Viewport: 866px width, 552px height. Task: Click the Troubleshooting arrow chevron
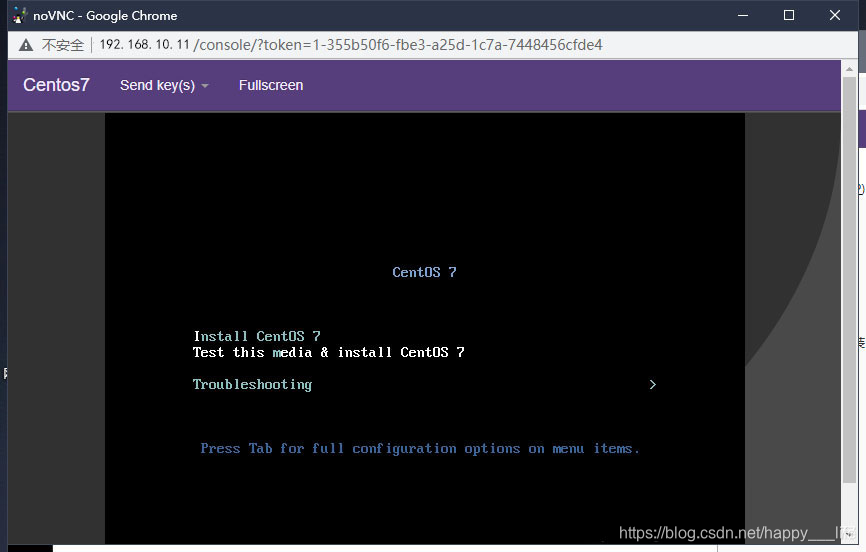pos(653,385)
